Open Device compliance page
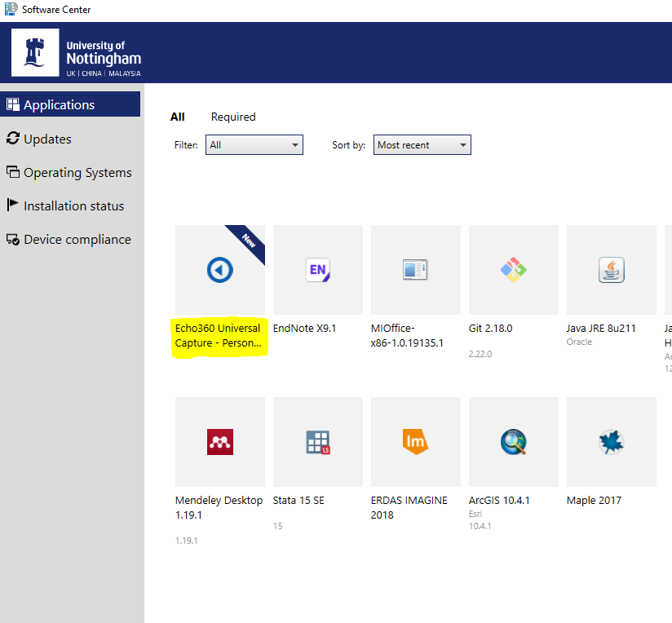The width and height of the screenshot is (672, 623). click(x=77, y=240)
